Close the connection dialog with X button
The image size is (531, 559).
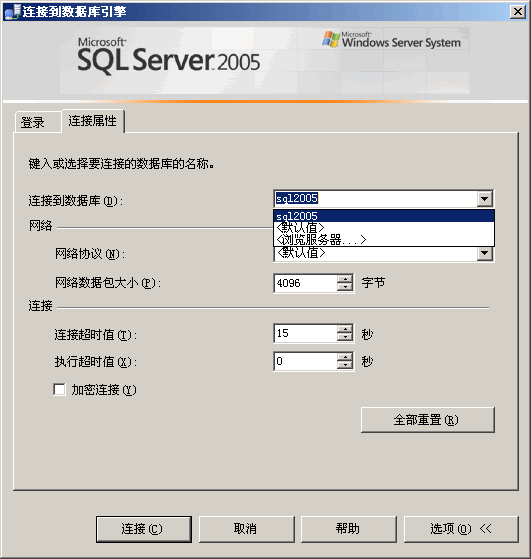click(x=518, y=12)
